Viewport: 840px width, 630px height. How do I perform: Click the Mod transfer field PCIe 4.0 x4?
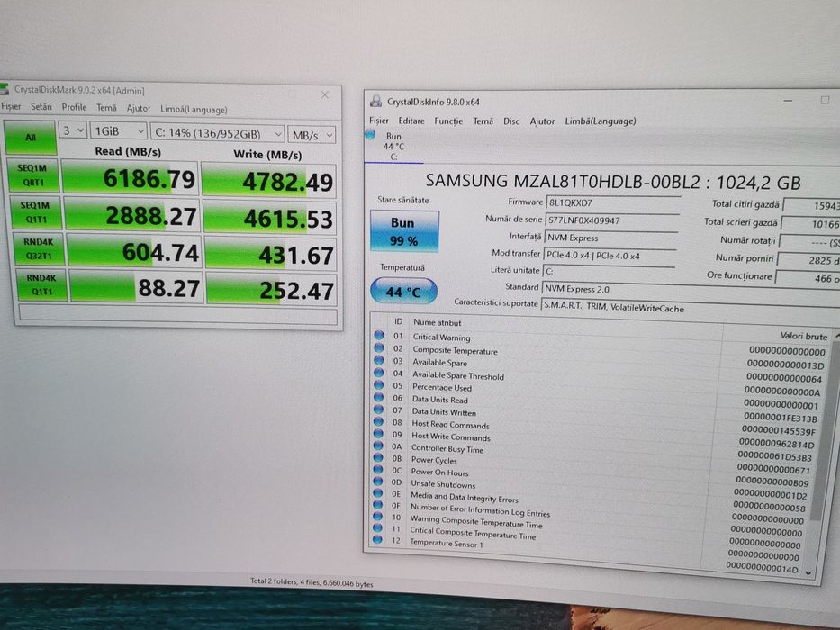[x=610, y=256]
